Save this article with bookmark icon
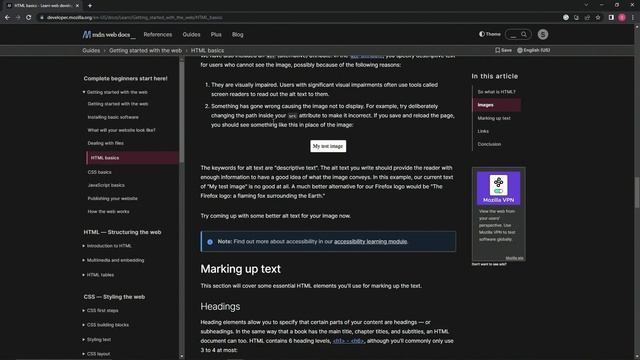Viewport: 640px width, 360px height. pyautogui.click(x=503, y=50)
